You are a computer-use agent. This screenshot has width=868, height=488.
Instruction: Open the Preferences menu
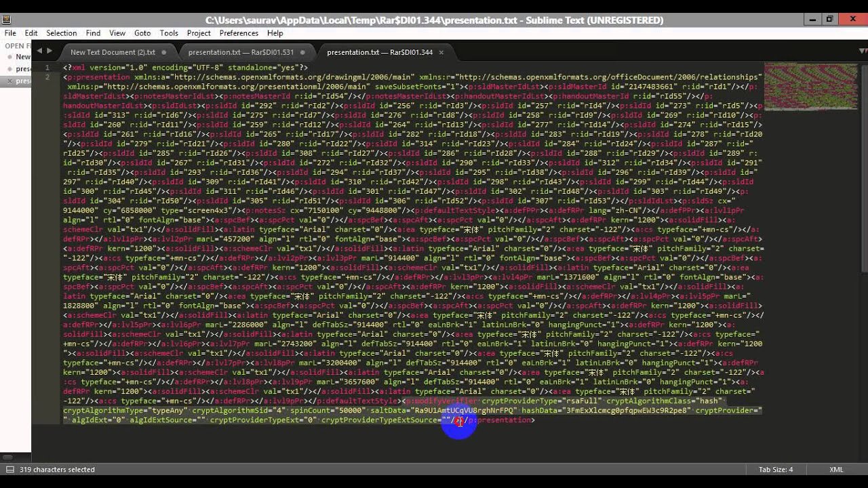(x=239, y=33)
